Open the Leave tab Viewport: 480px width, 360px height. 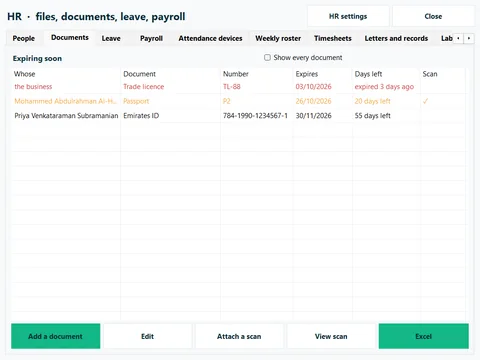111,38
